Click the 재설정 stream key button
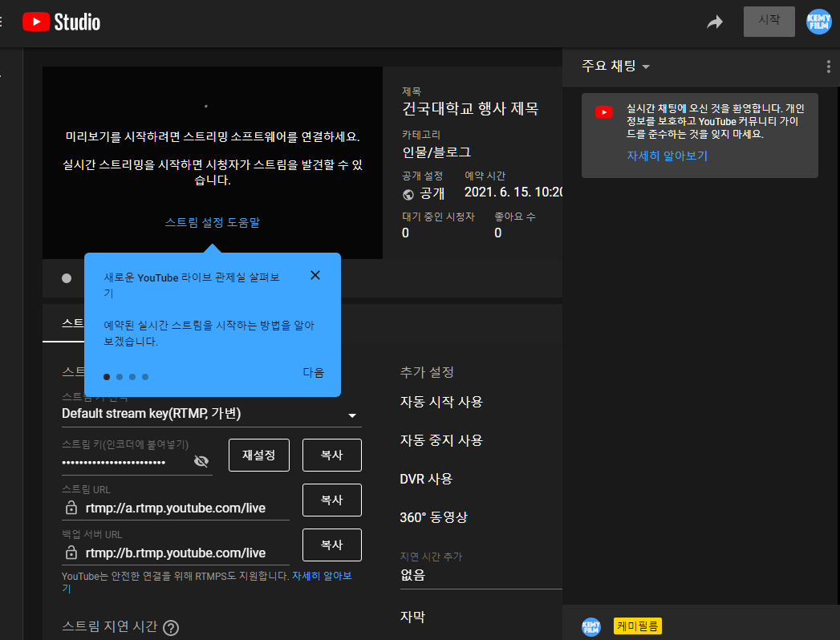This screenshot has height=640, width=840. point(259,456)
